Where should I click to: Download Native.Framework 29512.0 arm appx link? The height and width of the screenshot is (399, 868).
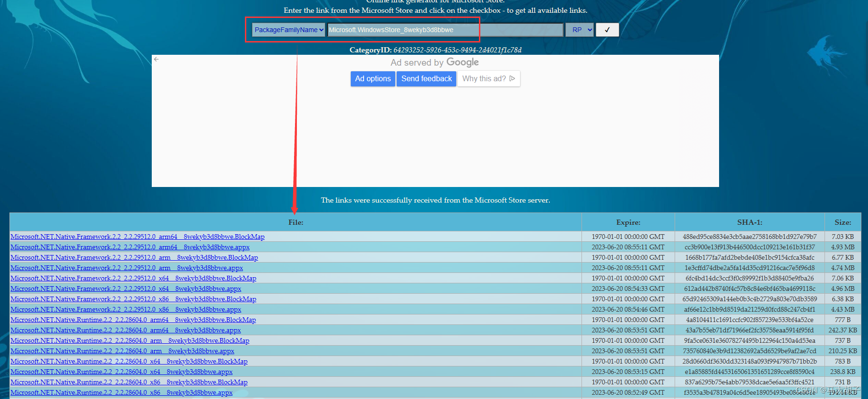click(127, 268)
